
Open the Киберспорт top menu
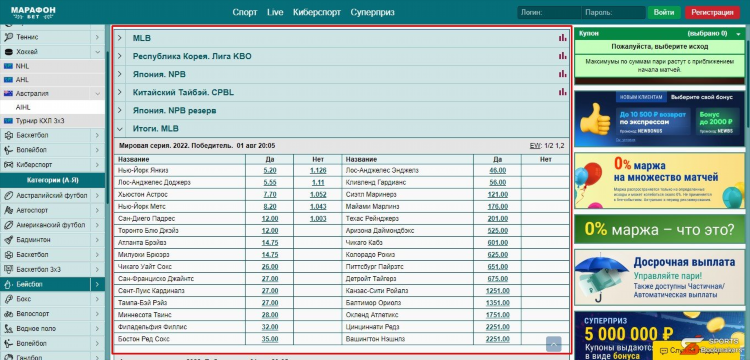click(317, 12)
